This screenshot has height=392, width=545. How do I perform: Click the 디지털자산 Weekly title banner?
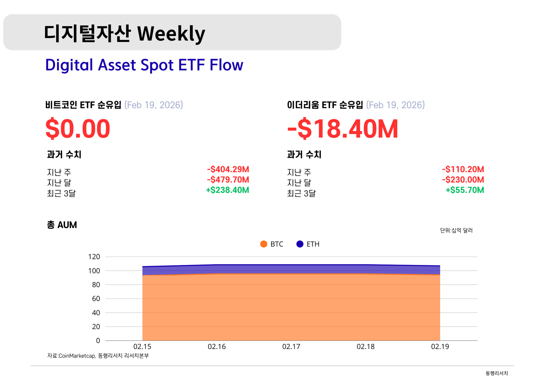[172, 32]
